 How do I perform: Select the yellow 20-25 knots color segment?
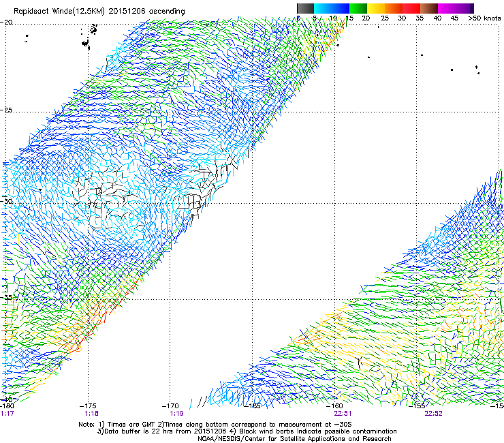coord(376,8)
